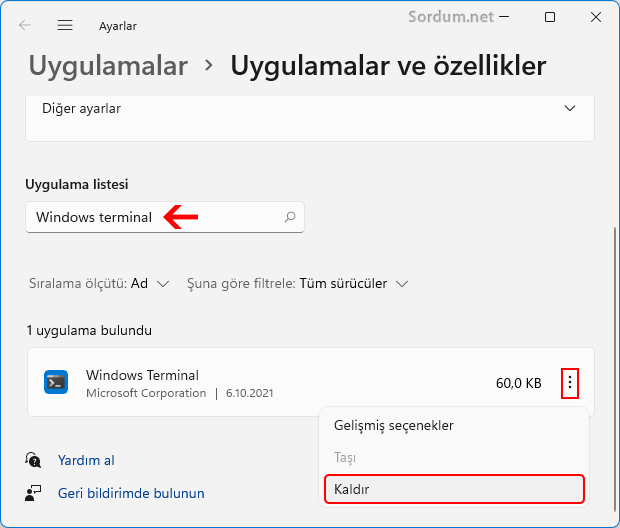The height and width of the screenshot is (528, 620).
Task: Close the Ayarlar window
Action: [x=595, y=17]
